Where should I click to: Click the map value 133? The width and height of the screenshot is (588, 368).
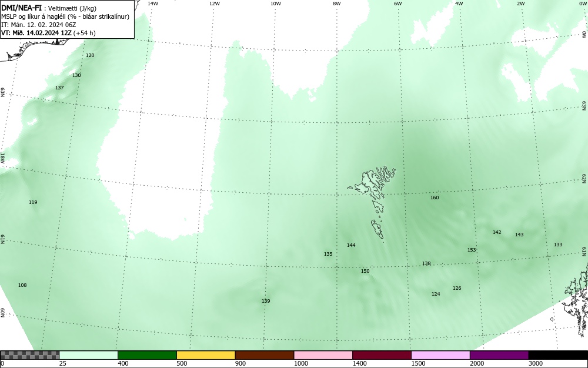[x=558, y=245]
